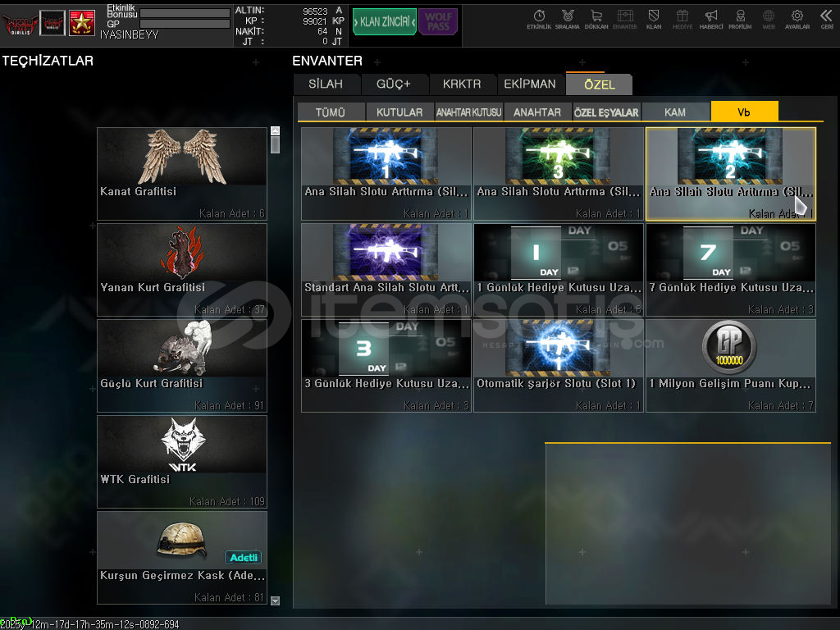Open the KLAN ZİNCİRİ button
Image resolution: width=840 pixels, height=630 pixels.
click(x=385, y=22)
